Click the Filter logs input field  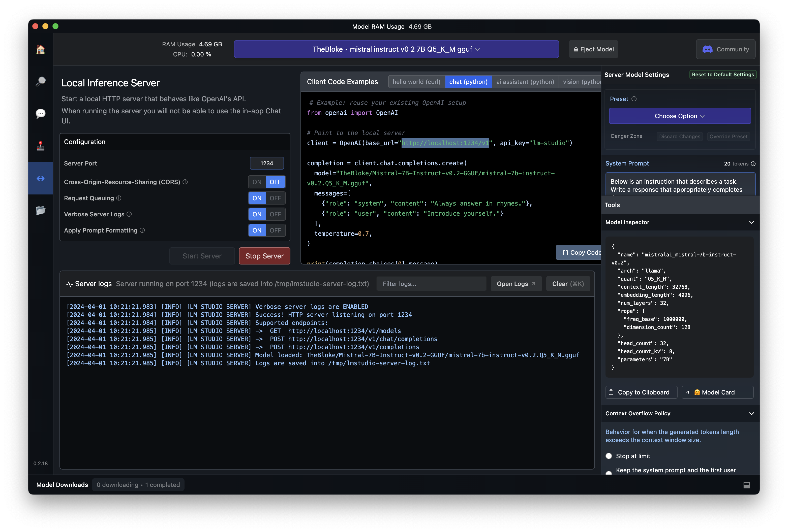coord(431,284)
